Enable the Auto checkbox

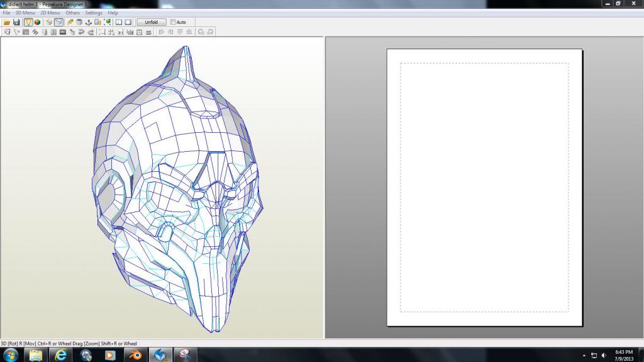(173, 22)
